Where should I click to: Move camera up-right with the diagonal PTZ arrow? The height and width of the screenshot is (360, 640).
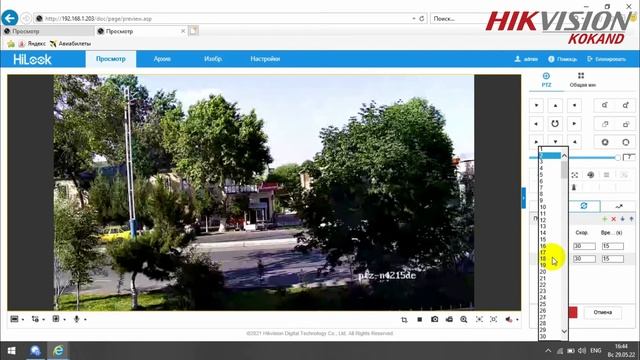point(574,105)
